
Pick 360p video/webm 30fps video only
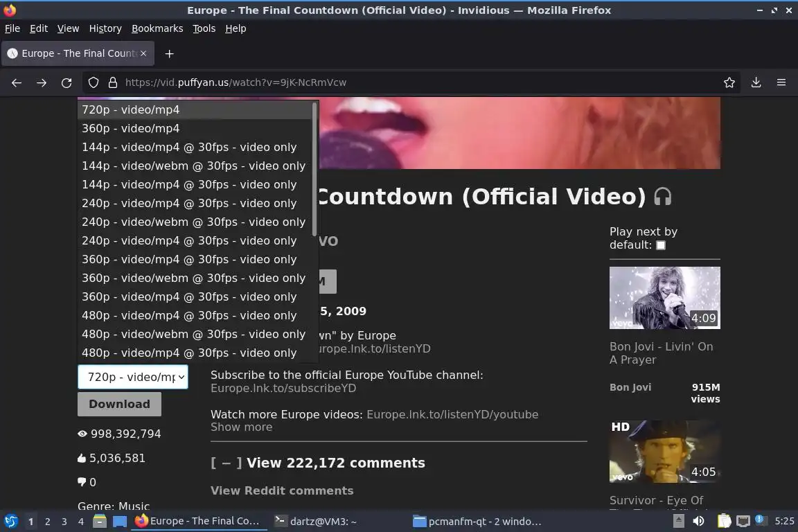(195, 278)
